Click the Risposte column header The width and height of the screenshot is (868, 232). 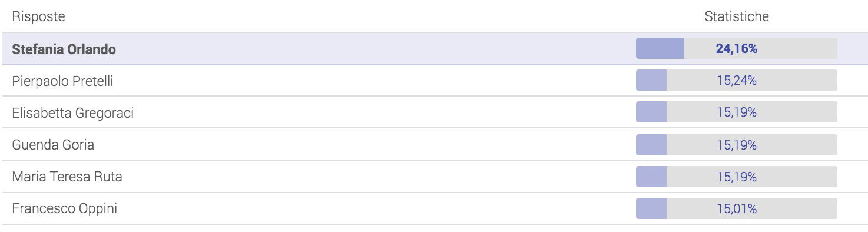point(38,17)
